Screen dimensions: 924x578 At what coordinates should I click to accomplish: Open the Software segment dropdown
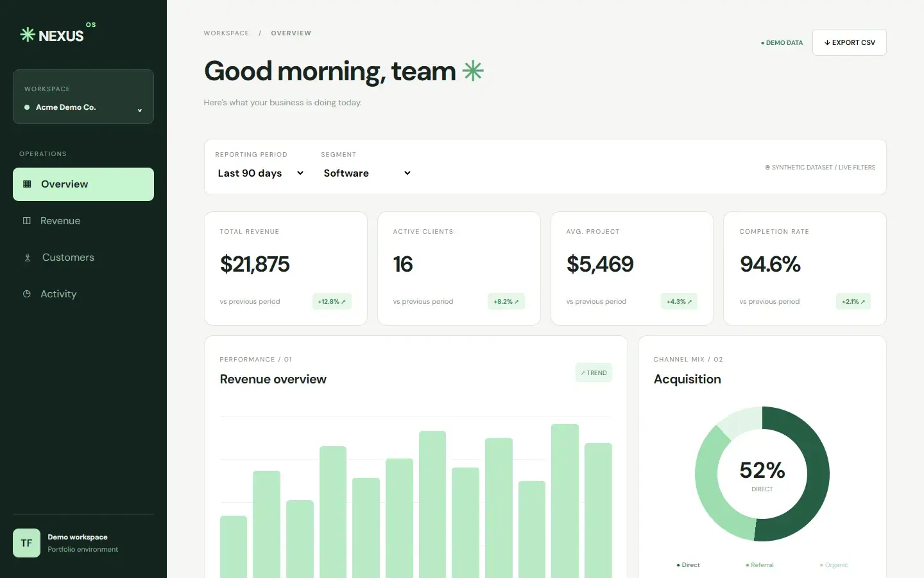pyautogui.click(x=366, y=173)
